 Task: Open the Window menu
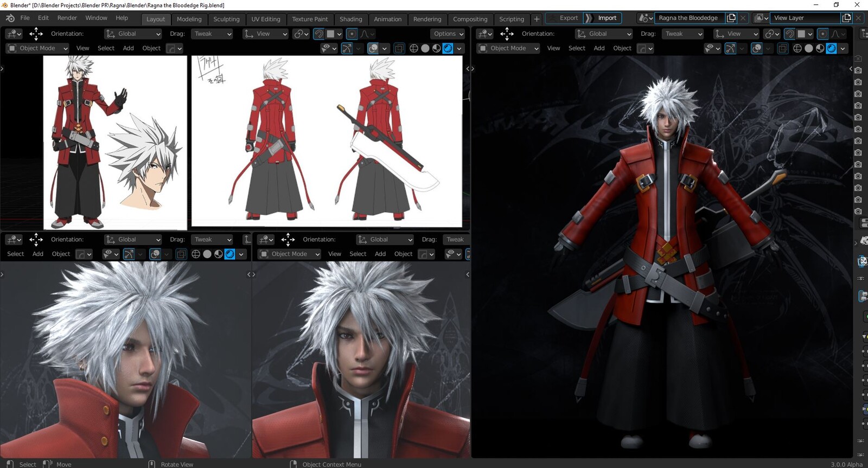click(96, 18)
